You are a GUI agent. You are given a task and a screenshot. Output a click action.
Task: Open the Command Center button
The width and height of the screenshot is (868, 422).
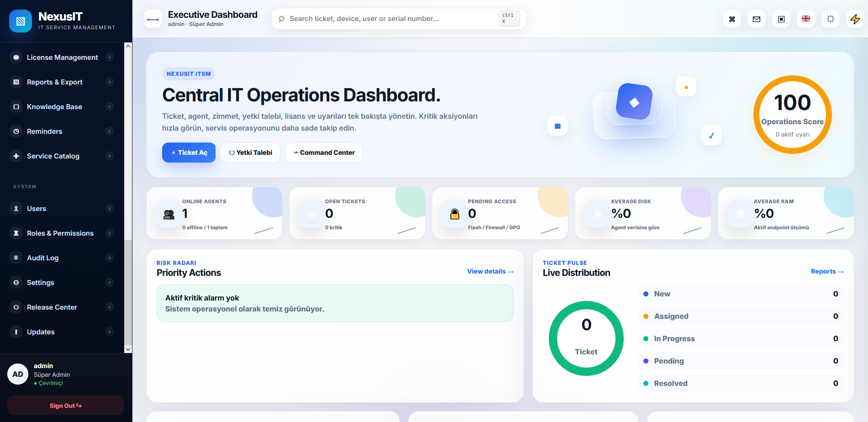click(324, 153)
